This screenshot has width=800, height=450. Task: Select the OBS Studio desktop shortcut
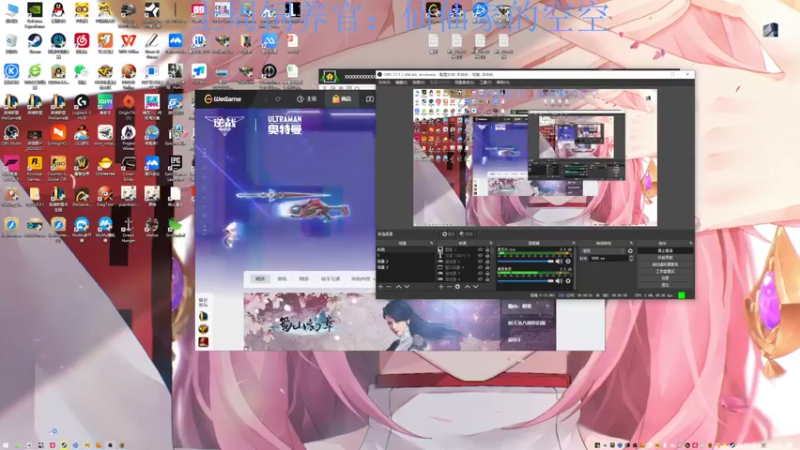(11, 133)
